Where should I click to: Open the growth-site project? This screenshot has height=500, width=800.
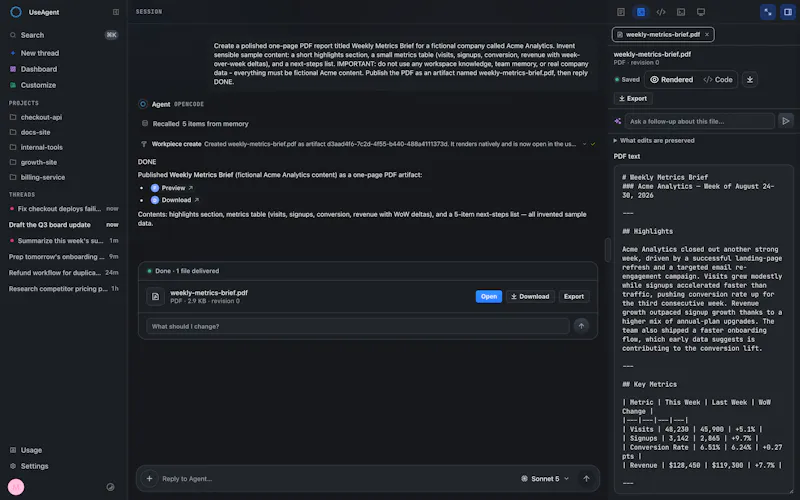[x=63, y=162]
